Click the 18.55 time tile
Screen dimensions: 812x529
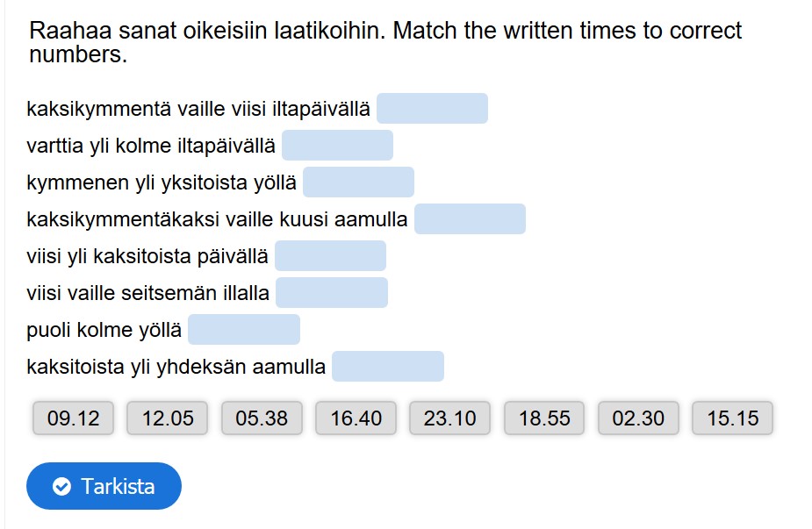coord(544,418)
